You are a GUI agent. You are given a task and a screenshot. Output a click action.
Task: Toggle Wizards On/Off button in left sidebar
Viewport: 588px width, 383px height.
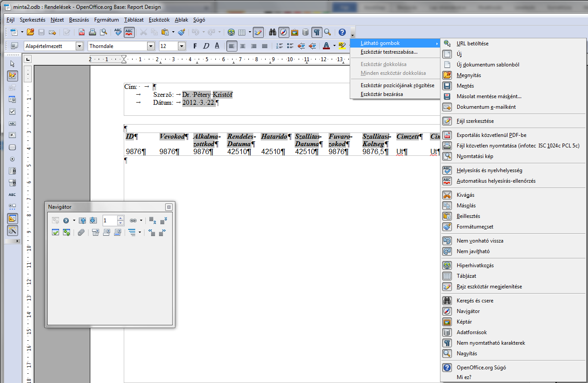(12, 230)
